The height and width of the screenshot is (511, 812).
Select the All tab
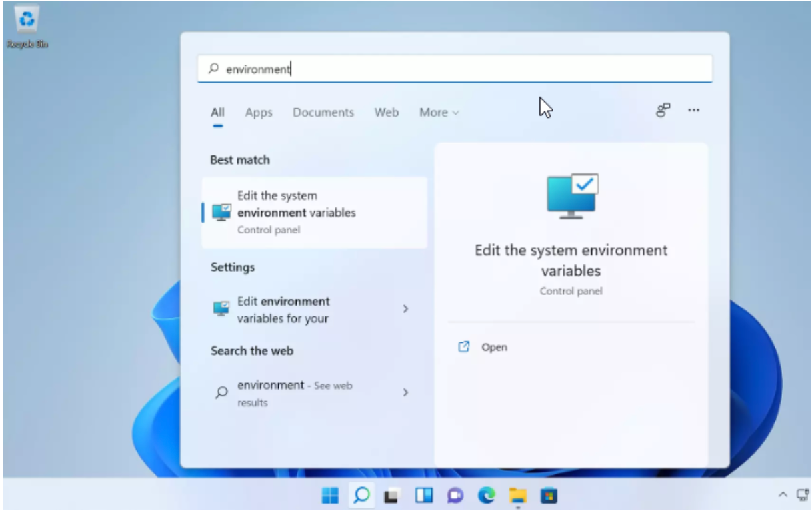217,113
